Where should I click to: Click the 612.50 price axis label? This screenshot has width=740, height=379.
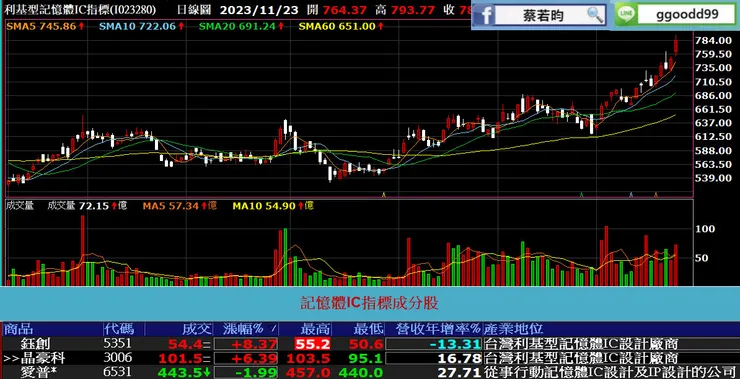coord(713,137)
